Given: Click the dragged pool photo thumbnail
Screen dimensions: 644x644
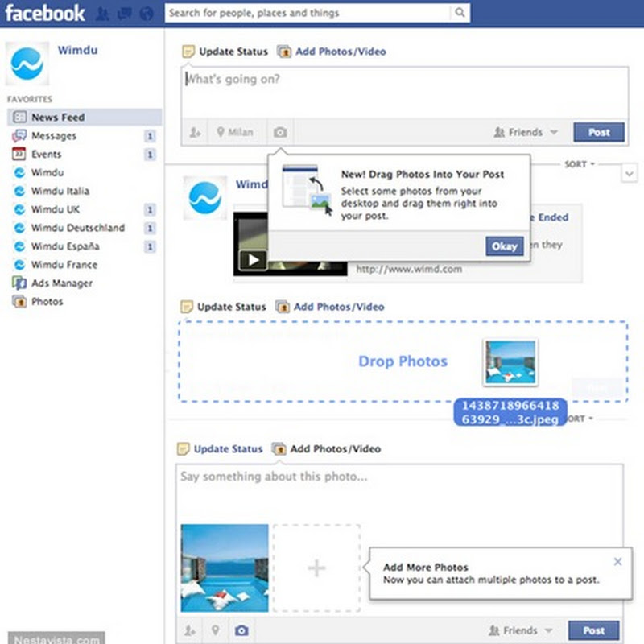Looking at the screenshot, I should click(510, 363).
